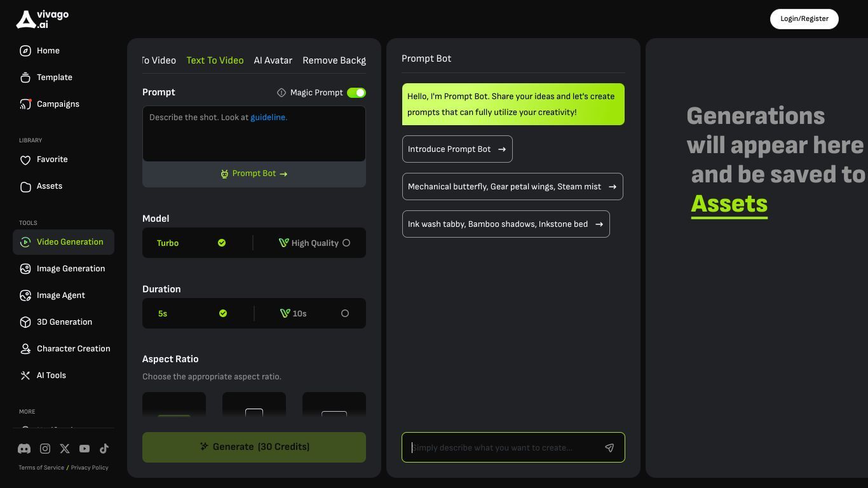The image size is (868, 488).
Task: Open the 3D Generation tool
Action: (64, 322)
